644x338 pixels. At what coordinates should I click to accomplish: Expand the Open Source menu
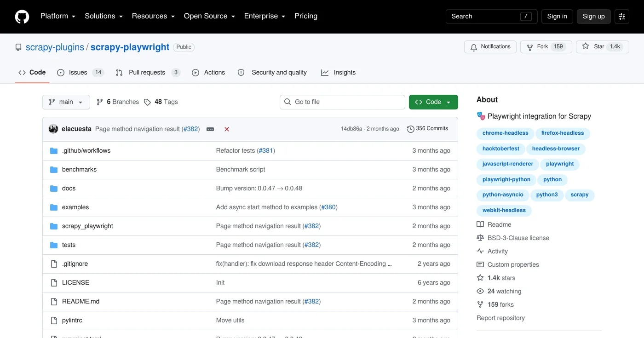click(209, 16)
